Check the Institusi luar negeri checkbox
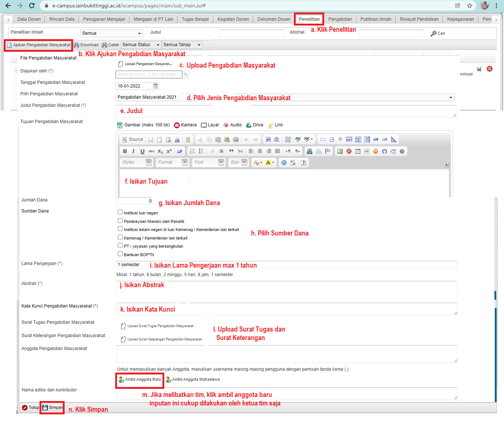 120,212
